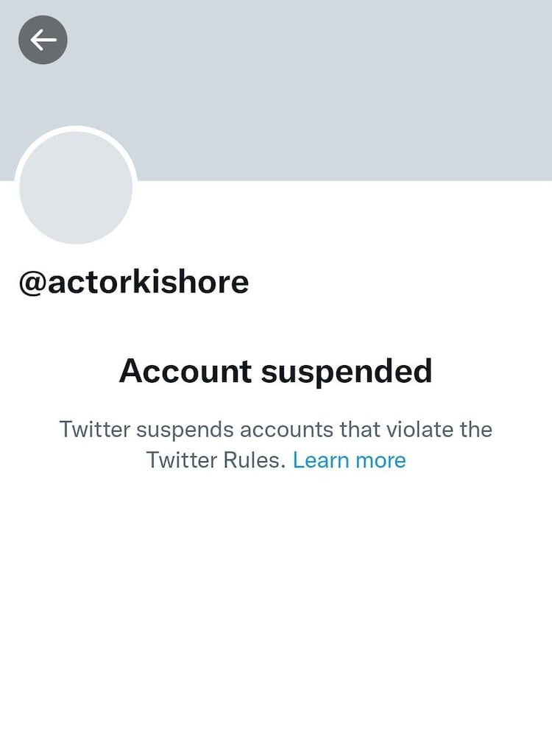
Task: Select the @actorkishore username handle
Action: 133,282
